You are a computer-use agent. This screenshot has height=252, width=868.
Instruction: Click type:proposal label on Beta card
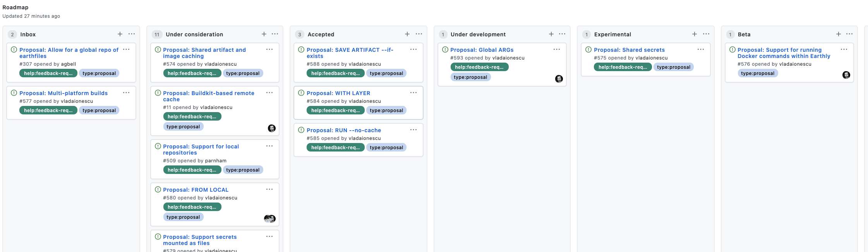point(757,73)
